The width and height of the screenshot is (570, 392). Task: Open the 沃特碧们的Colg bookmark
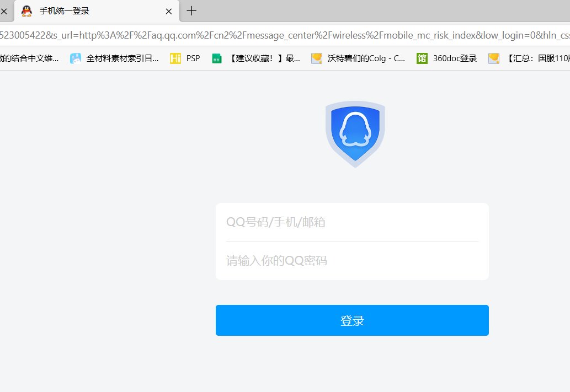pos(358,58)
